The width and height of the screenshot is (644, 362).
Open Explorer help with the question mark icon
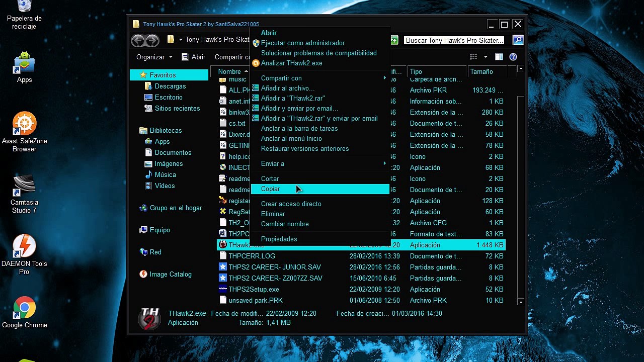click(513, 57)
